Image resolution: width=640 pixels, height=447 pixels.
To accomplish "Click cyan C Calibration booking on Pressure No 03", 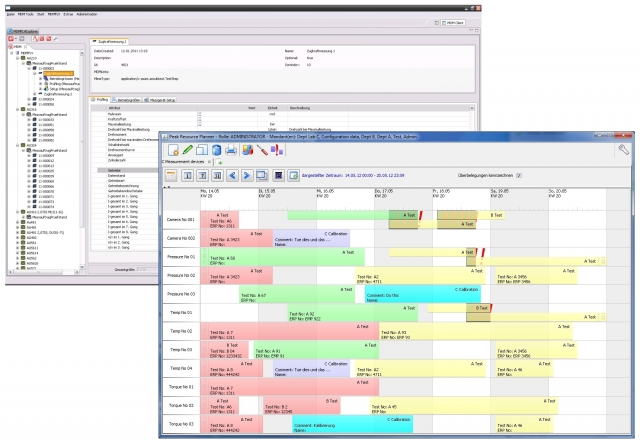I will [422, 294].
